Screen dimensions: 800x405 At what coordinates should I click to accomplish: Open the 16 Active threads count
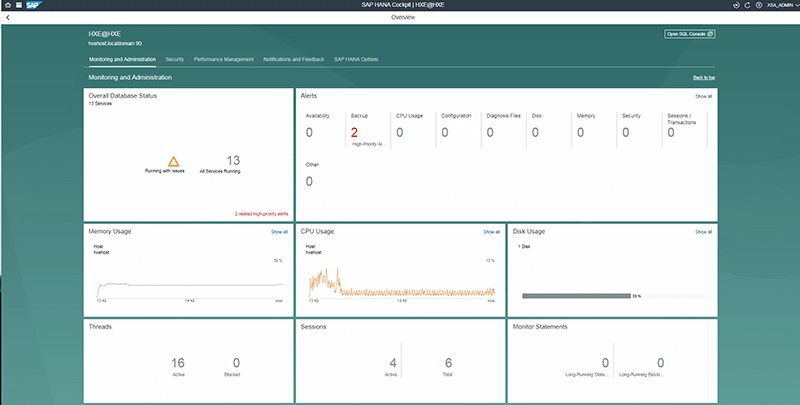[178, 363]
